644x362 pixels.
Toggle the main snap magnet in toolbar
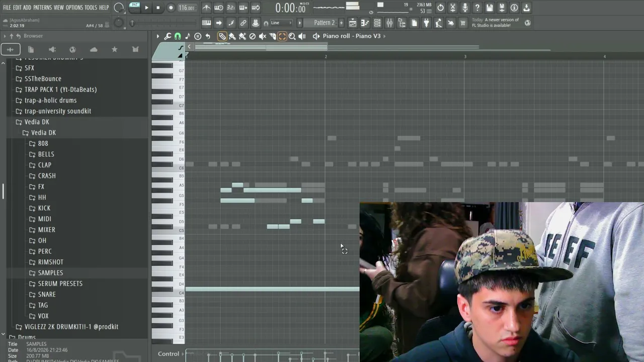click(x=266, y=23)
